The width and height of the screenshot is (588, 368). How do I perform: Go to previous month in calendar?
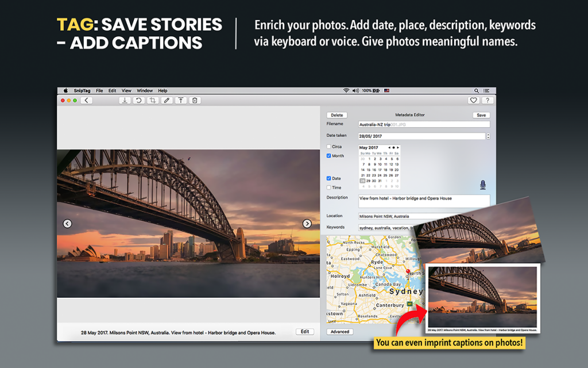(x=389, y=148)
